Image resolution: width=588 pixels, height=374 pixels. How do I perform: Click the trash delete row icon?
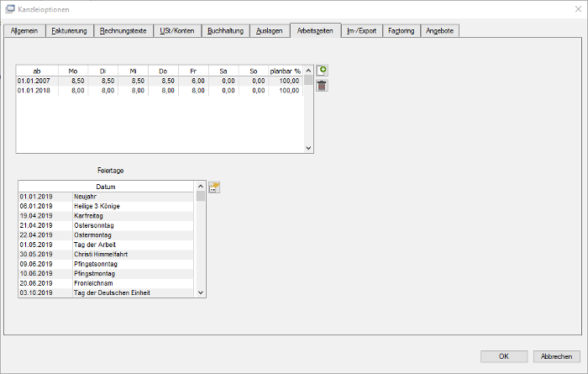pyautogui.click(x=322, y=86)
